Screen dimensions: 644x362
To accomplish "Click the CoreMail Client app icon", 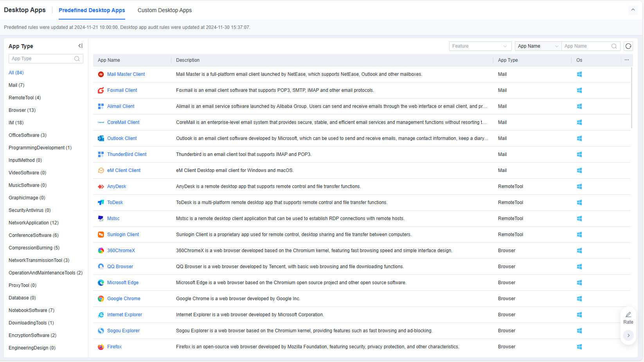I will tap(101, 122).
